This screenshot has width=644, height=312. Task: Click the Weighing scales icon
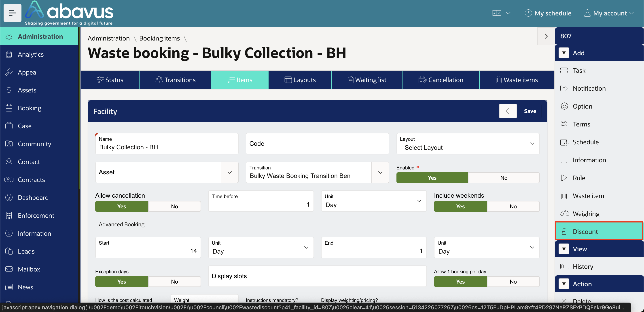tap(564, 214)
